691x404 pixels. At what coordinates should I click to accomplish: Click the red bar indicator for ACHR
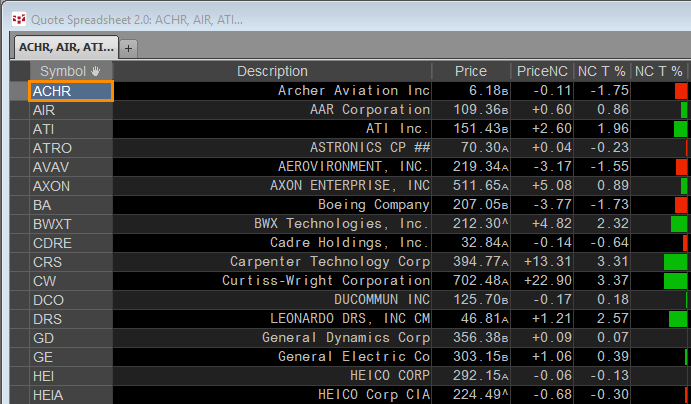681,90
